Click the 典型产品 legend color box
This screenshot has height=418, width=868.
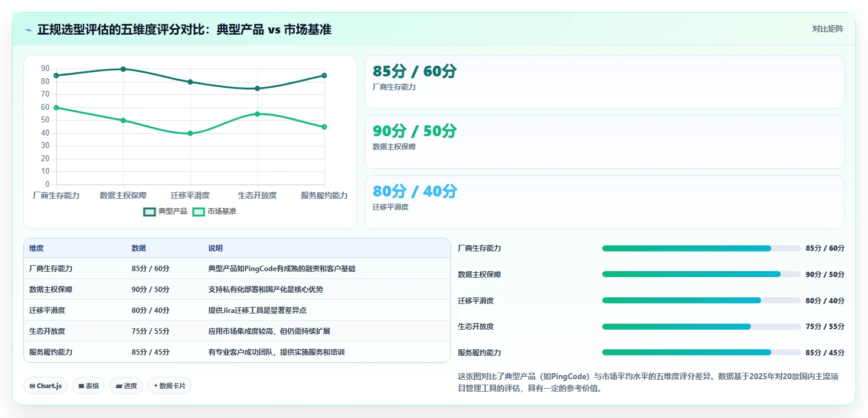coord(149,211)
